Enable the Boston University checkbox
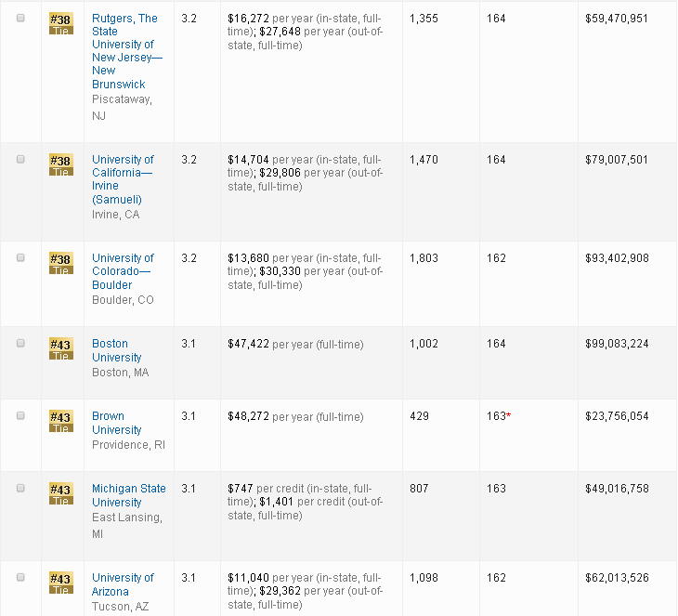This screenshot has width=678, height=616. pos(20,344)
